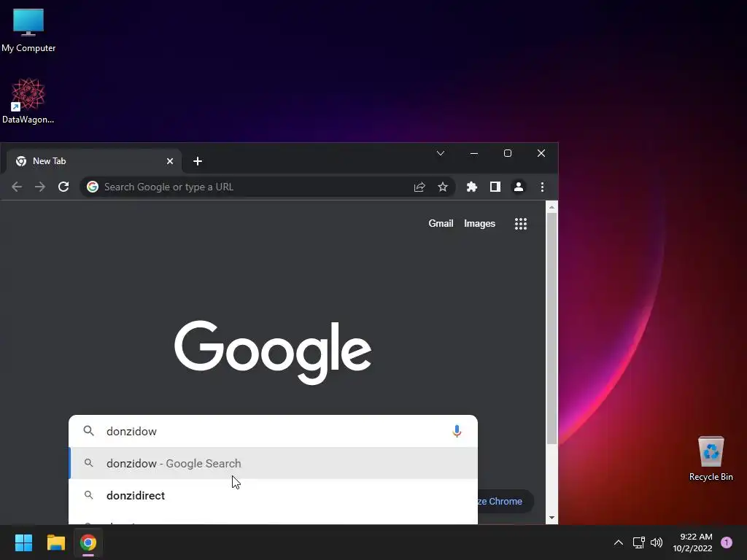Open the My Computer desktop icon
Viewport: 747px width, 560px height.
tap(28, 29)
